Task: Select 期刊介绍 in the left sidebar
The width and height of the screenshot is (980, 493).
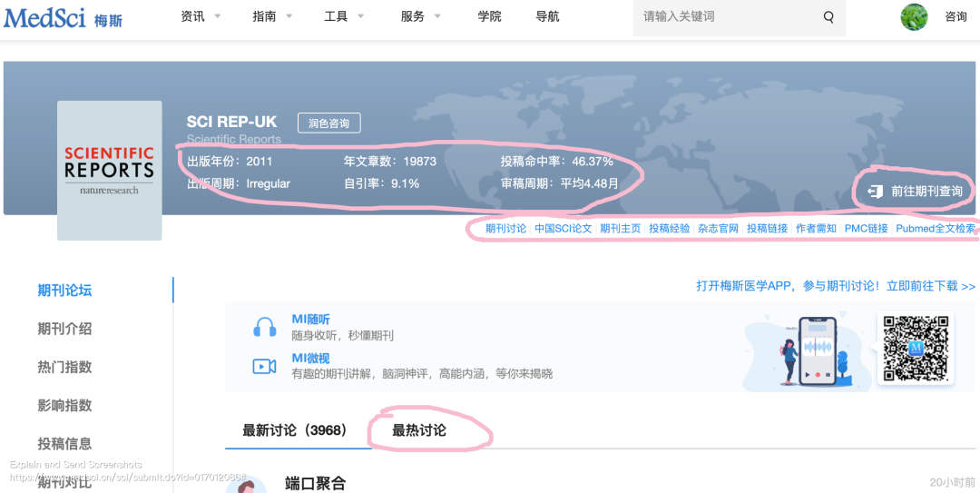Action: point(64,329)
